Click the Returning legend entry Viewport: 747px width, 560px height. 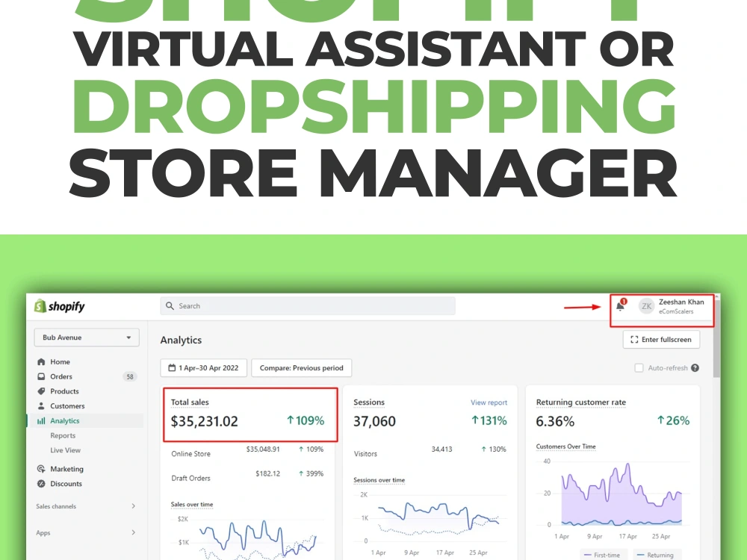656,555
